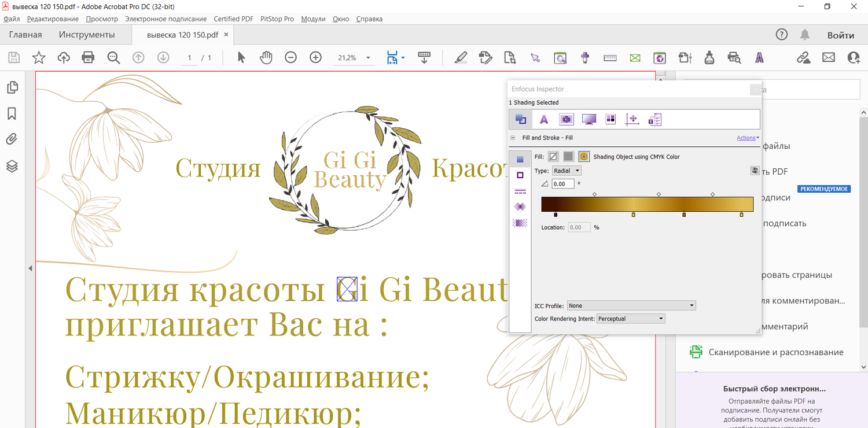The width and height of the screenshot is (868, 428).
Task: Open the Layers panel in left sidebar
Action: click(x=12, y=167)
